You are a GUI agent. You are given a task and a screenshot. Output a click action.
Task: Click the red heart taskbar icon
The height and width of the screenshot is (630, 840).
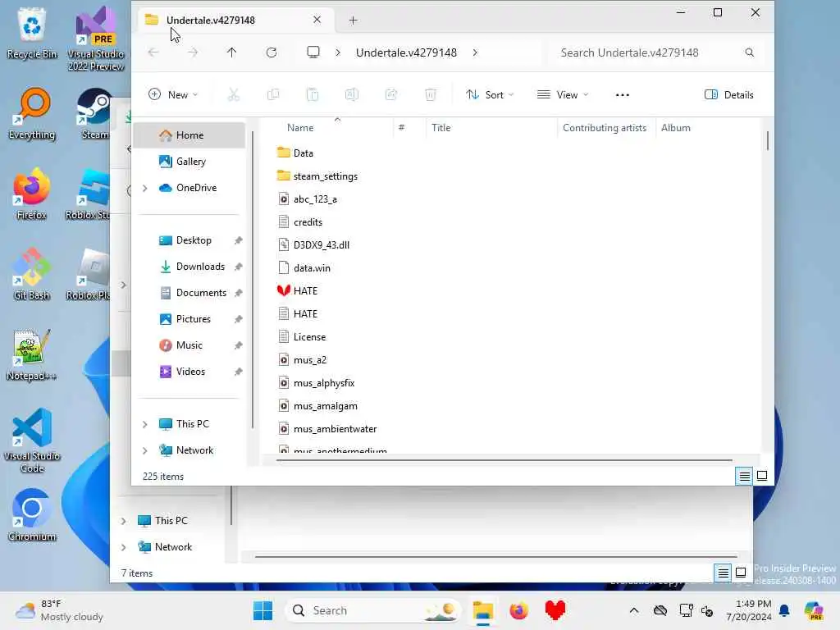555,610
